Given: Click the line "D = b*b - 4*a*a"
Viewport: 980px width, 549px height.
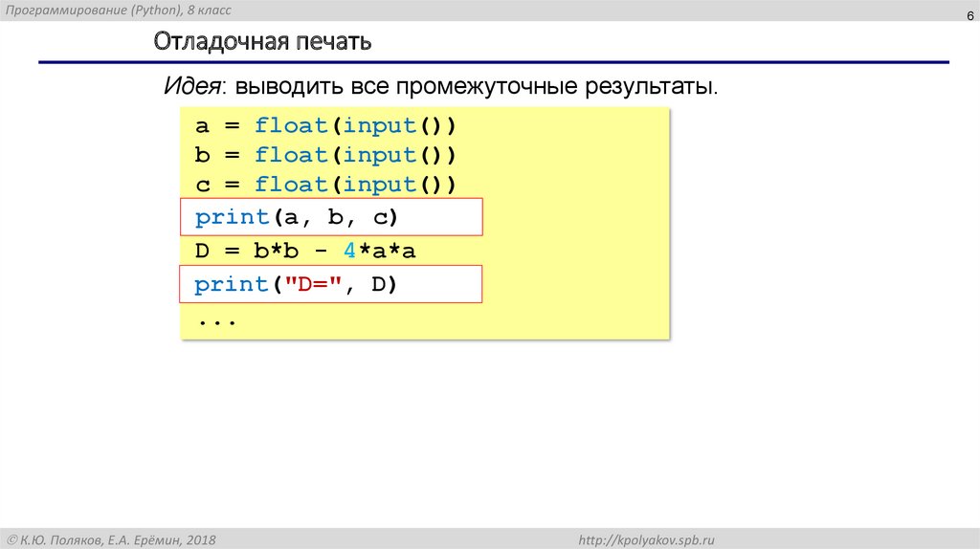Looking at the screenshot, I should (306, 252).
